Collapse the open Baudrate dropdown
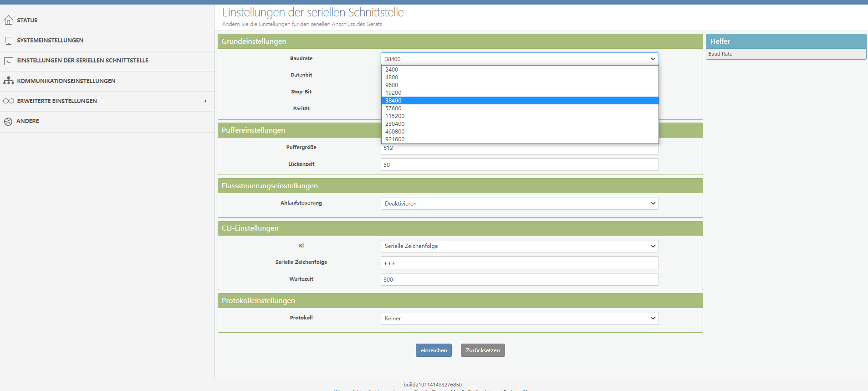868x391 pixels. [519, 59]
